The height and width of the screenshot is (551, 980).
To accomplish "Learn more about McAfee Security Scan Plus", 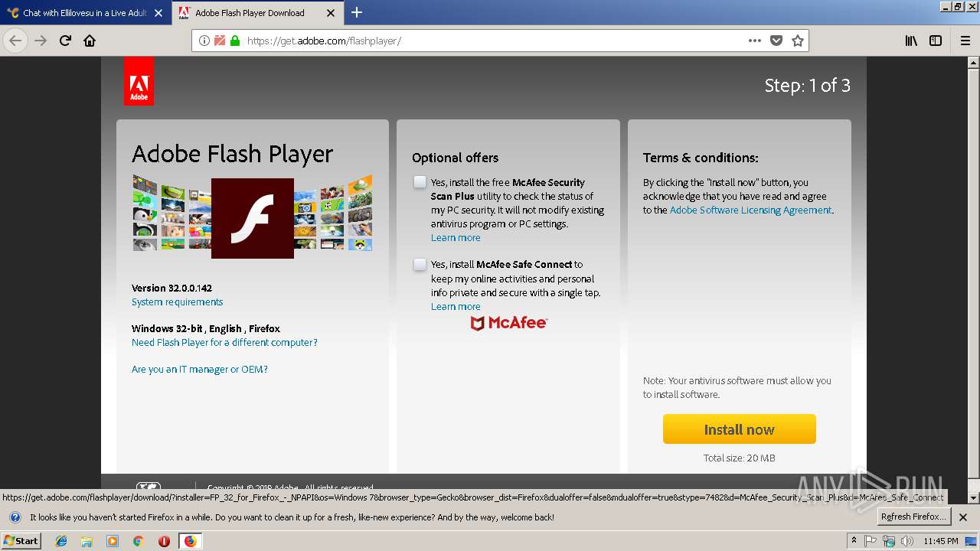I will pos(456,238).
